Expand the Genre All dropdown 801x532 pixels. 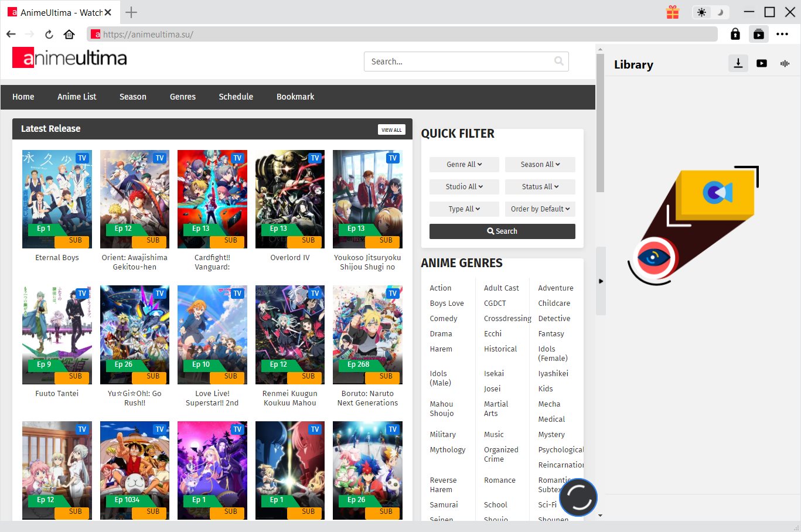[x=464, y=165]
